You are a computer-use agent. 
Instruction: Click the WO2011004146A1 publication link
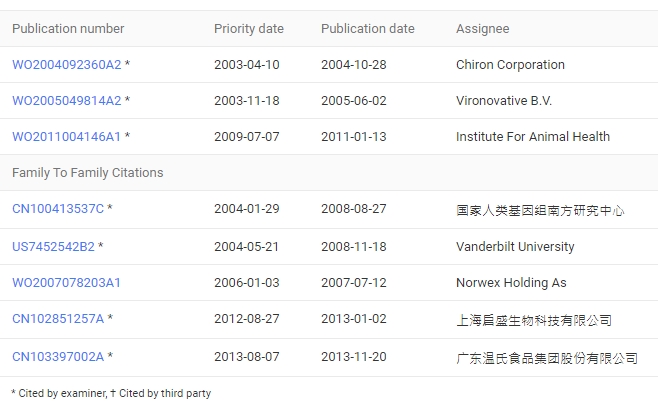pyautogui.click(x=66, y=137)
